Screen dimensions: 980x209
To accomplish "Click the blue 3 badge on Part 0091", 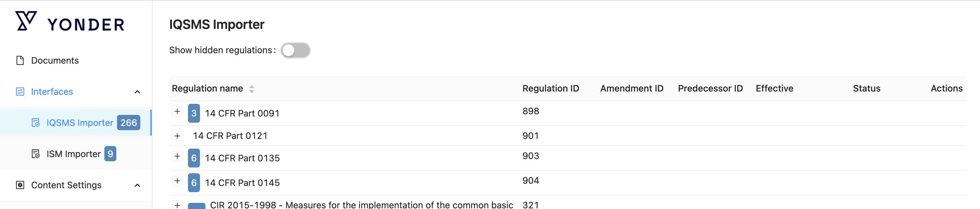I will click(194, 114).
